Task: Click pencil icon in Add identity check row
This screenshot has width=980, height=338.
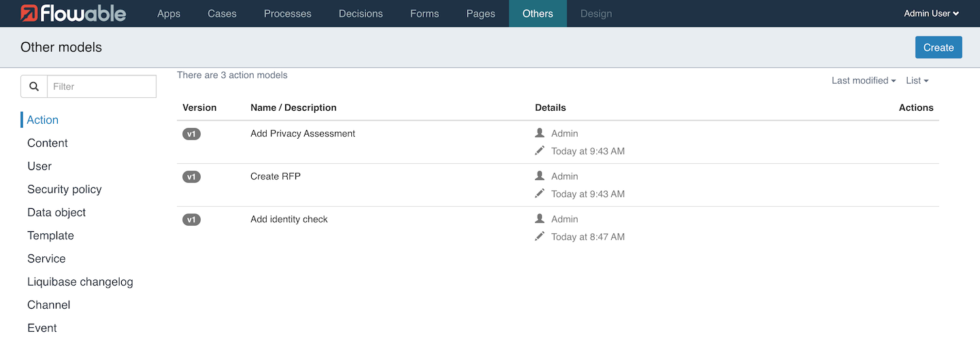Action: pos(540,236)
